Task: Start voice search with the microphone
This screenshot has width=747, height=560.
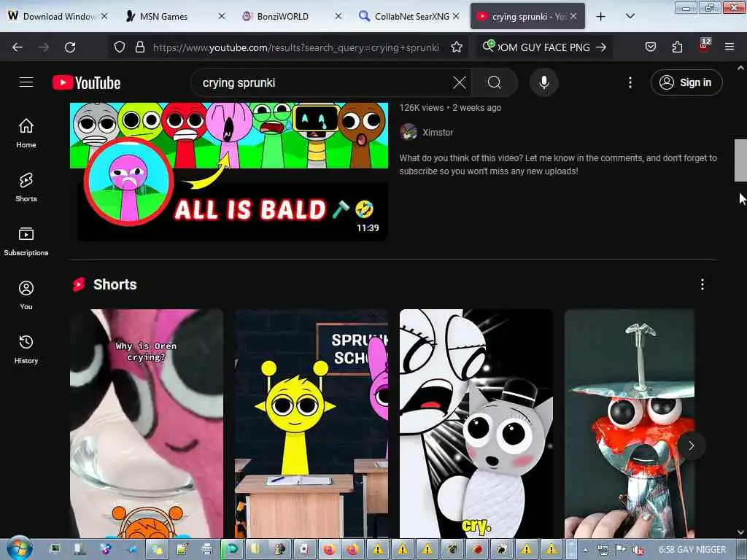Action: [x=544, y=82]
